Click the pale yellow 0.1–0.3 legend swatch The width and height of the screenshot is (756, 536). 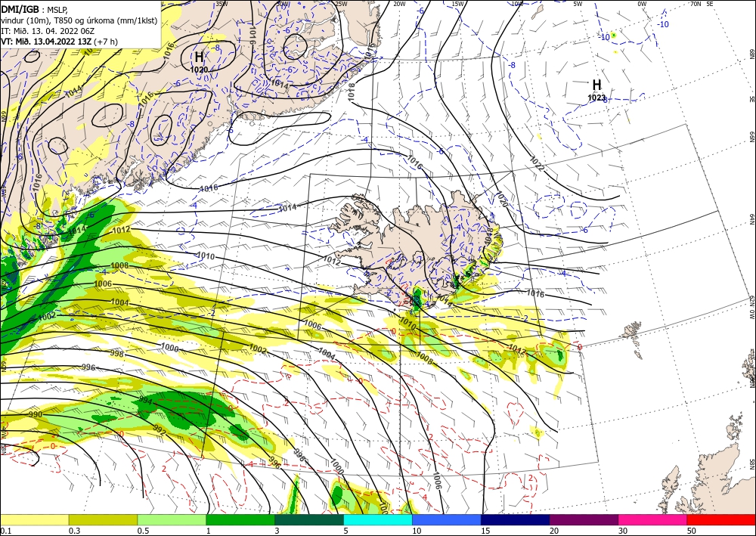34,519
